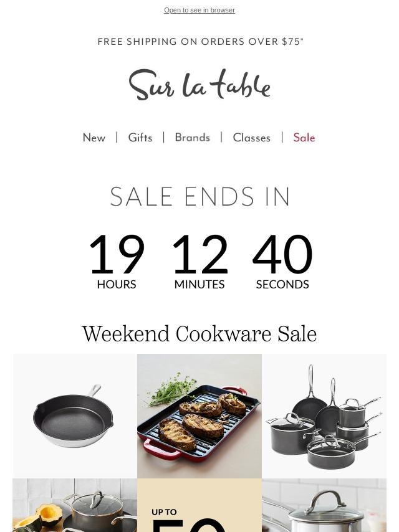This screenshot has width=399, height=532.
Task: Open the black cookware set image
Action: 324,416
